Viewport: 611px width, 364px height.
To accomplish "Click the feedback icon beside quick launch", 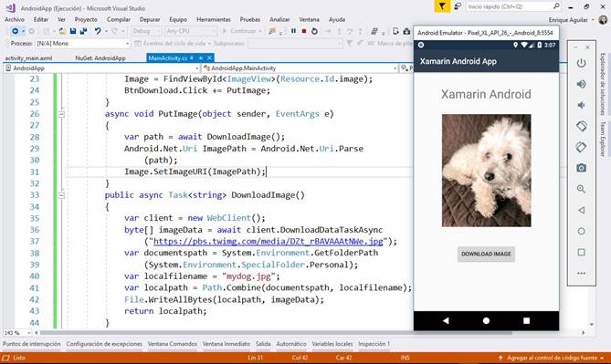I will tap(458, 6).
